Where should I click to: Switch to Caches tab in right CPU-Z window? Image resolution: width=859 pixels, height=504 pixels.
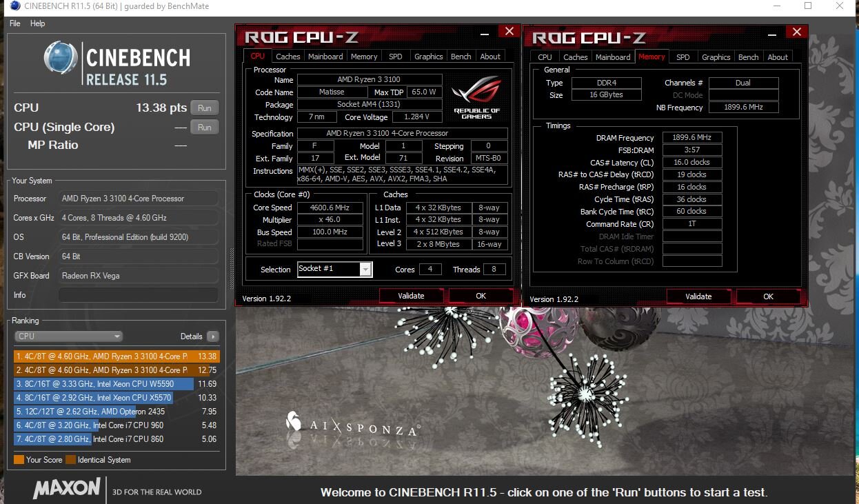pos(576,57)
